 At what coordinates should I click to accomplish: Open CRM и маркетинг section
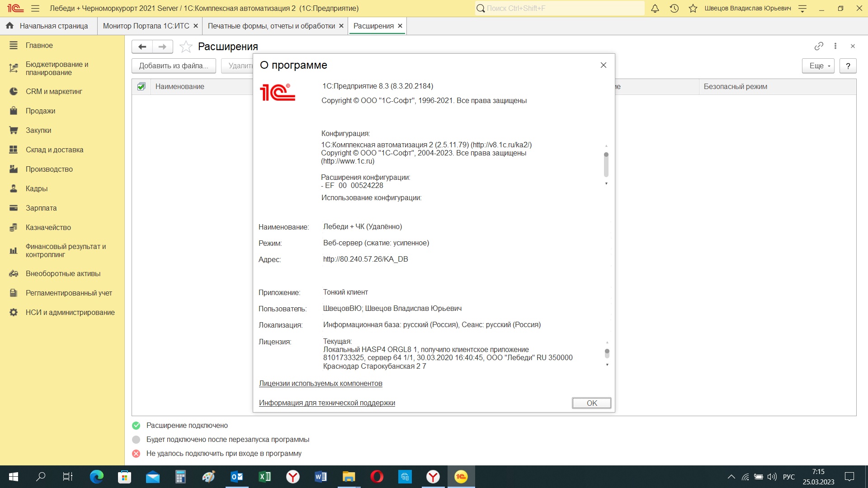[x=54, y=91]
